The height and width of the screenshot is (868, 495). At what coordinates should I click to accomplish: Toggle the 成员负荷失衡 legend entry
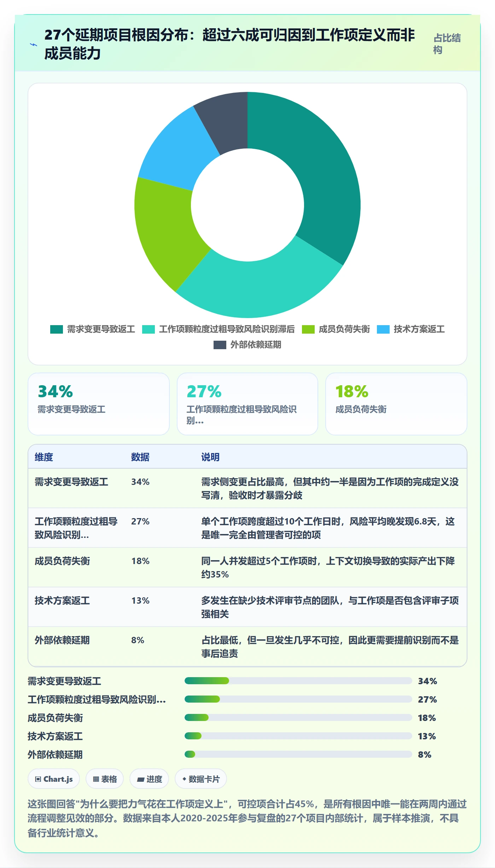pyautogui.click(x=336, y=329)
